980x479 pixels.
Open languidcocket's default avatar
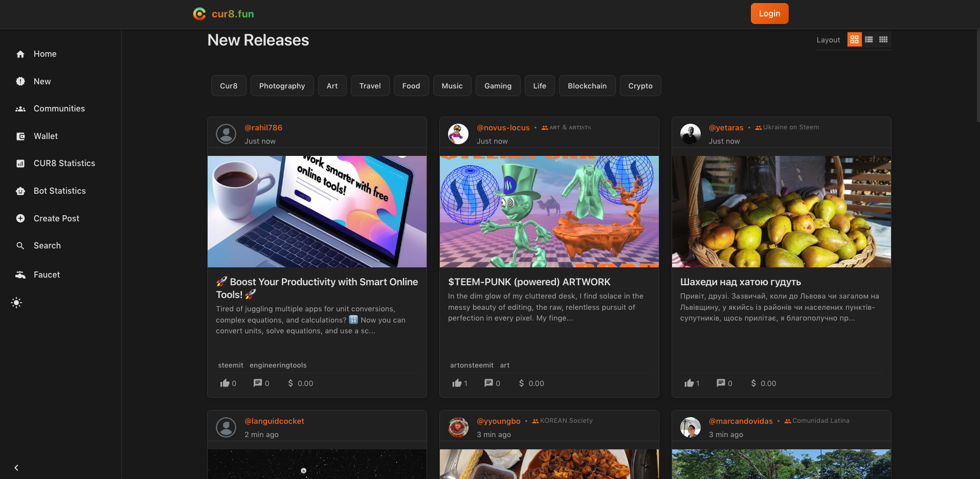226,427
